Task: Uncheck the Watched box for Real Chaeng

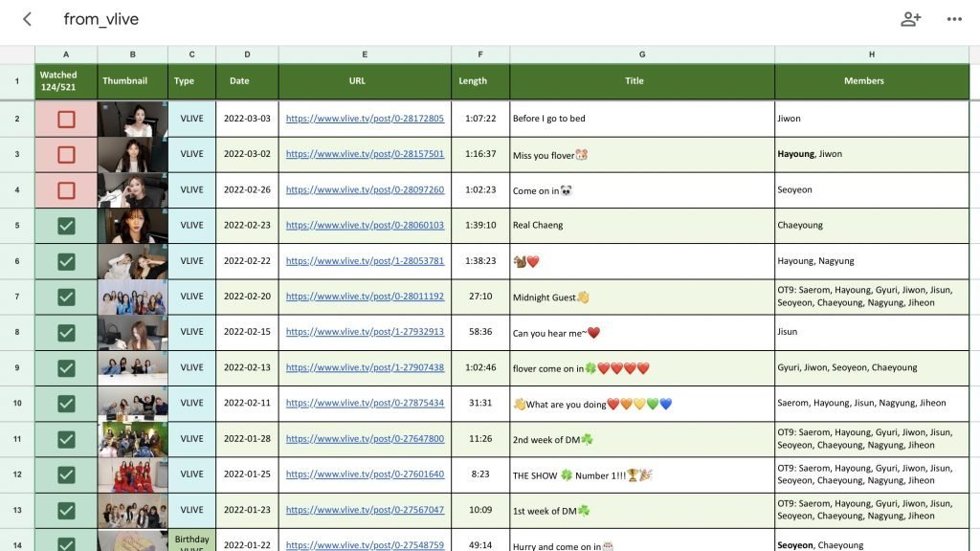Action: tap(66, 226)
